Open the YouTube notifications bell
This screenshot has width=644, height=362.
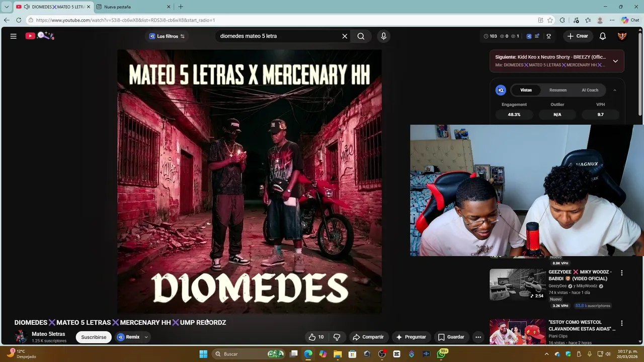coord(602,36)
